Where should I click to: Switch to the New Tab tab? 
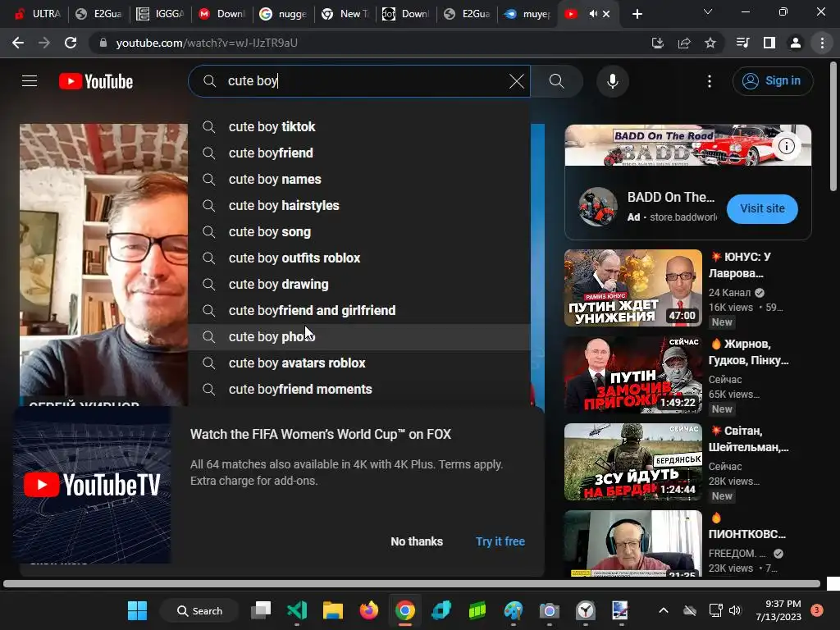point(345,14)
